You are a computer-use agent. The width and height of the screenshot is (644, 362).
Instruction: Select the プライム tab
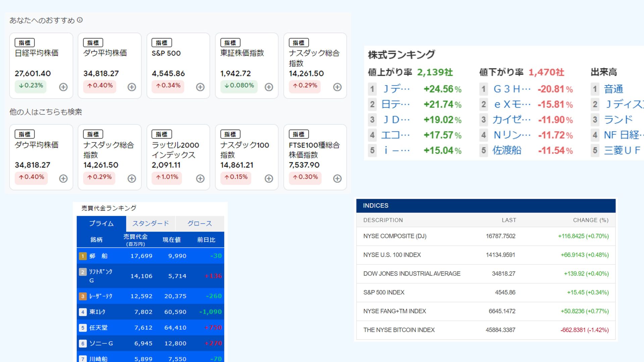click(x=101, y=224)
